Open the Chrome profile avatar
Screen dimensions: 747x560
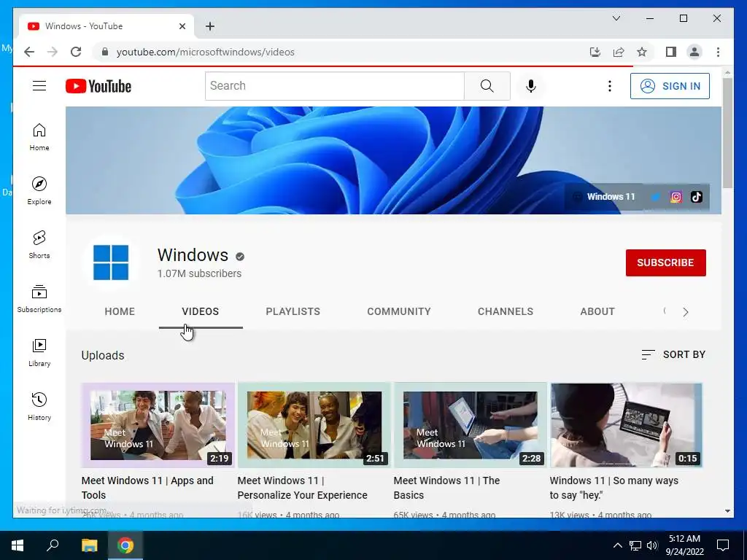(x=694, y=52)
